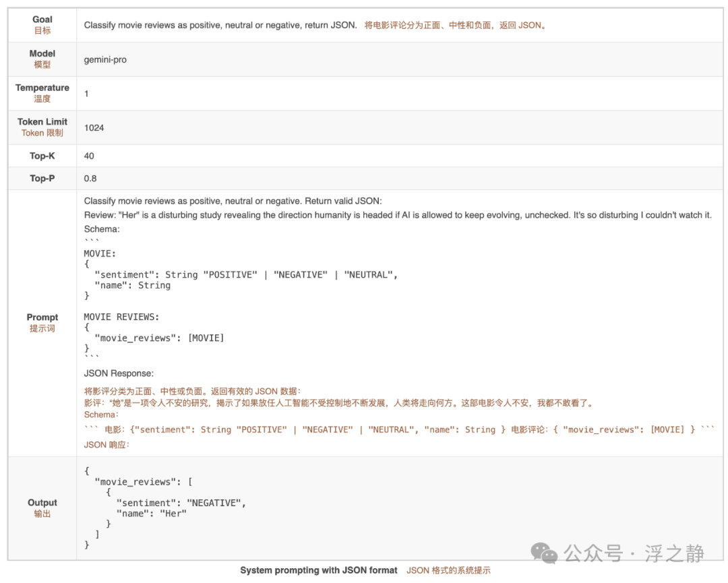728x583 pixels.
Task: Click the Top-P value '0.8'
Action: click(x=90, y=178)
